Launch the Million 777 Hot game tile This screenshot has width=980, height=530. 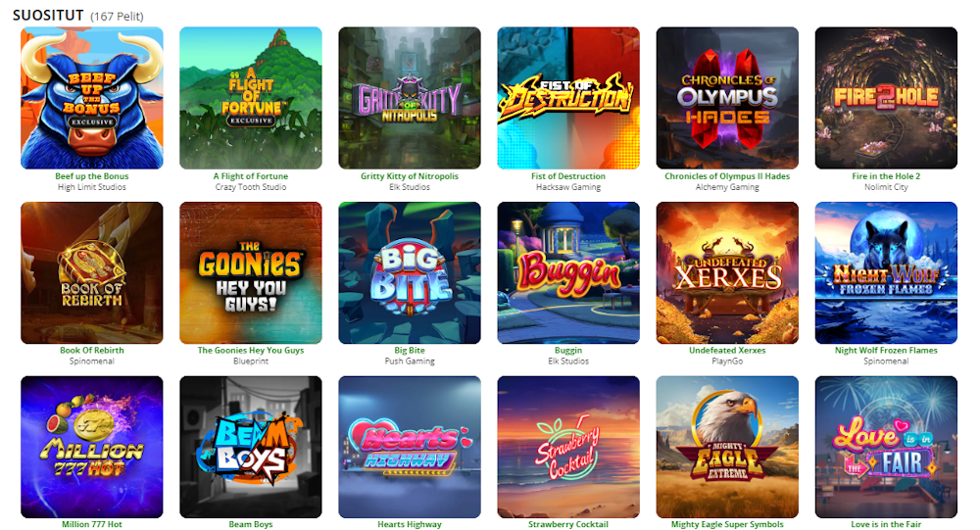92,447
